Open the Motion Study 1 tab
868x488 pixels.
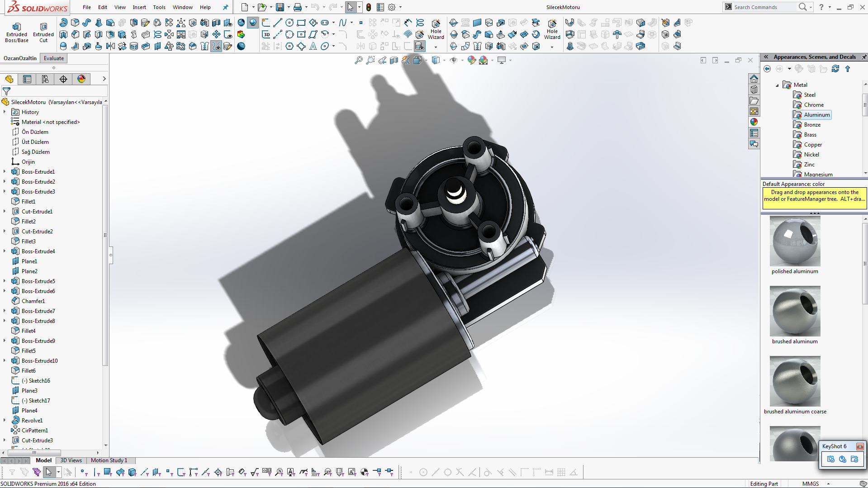point(109,460)
